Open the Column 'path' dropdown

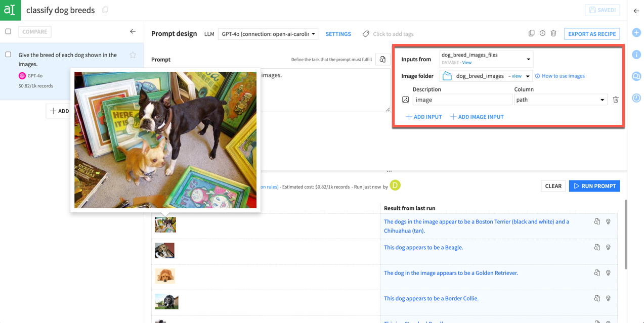[x=561, y=100]
